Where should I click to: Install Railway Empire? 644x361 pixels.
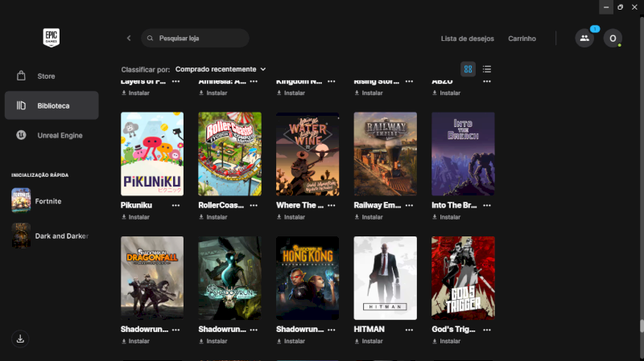[x=369, y=217]
